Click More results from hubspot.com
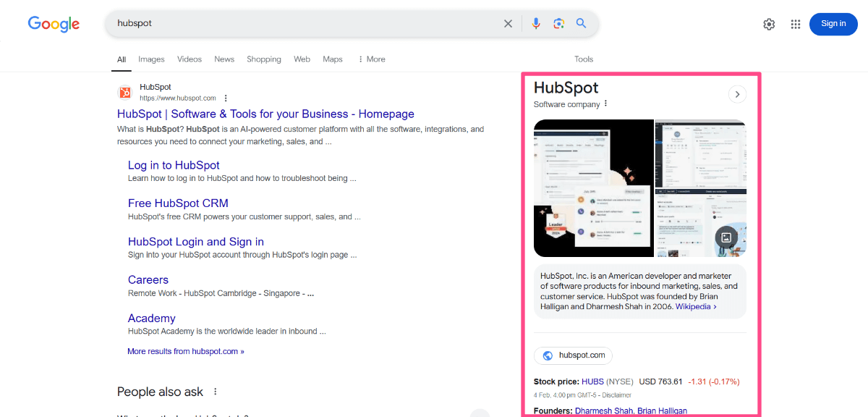 click(x=186, y=351)
